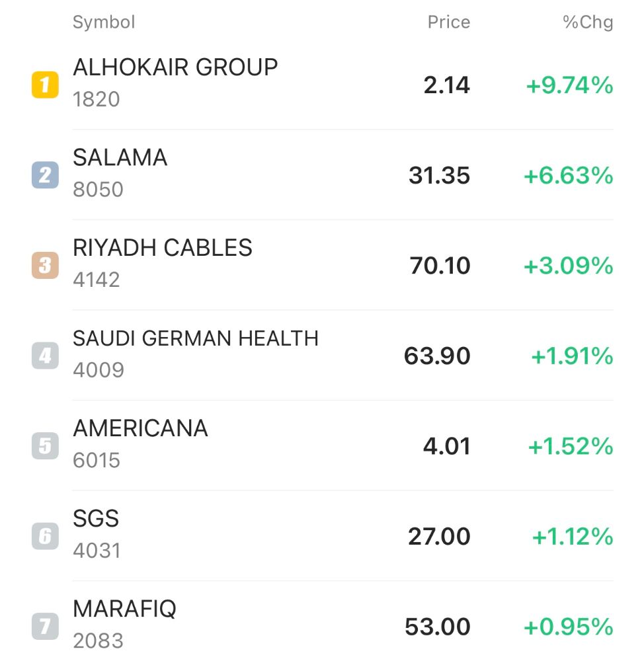
Task: Open SAUDI GERMAN HEALTH stock details
Action: (x=196, y=338)
